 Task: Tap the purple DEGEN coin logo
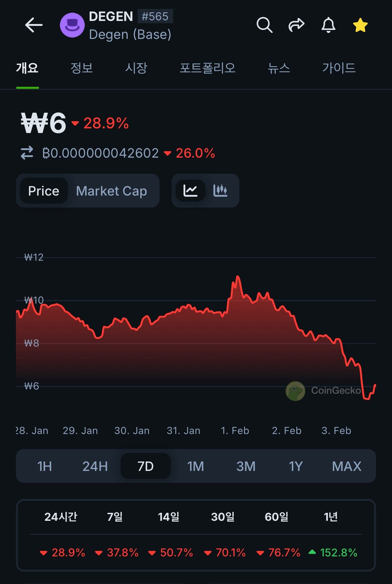(72, 25)
